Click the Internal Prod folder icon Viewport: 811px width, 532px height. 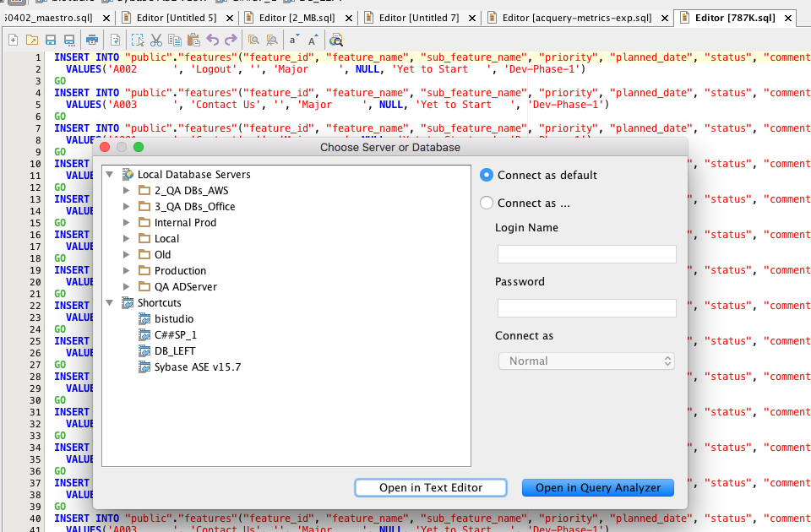(x=144, y=222)
